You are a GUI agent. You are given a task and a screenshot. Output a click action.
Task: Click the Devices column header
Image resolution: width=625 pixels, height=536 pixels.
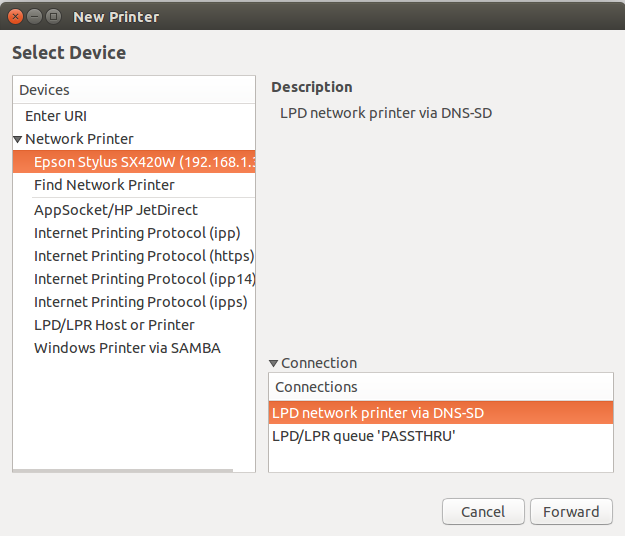[134, 90]
